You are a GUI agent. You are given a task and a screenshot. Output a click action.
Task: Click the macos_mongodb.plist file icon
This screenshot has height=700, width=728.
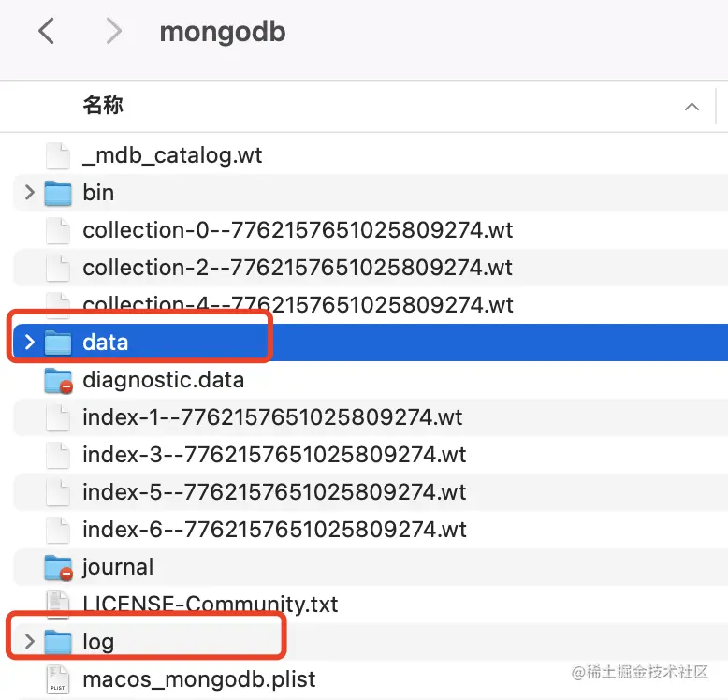pos(58,679)
